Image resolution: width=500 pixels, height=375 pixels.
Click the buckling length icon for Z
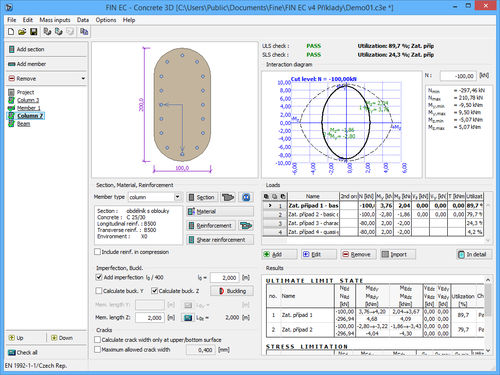pyautogui.click(x=188, y=318)
